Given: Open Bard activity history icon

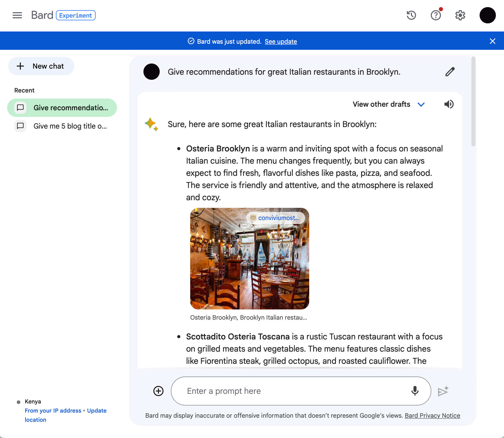Looking at the screenshot, I should [411, 15].
